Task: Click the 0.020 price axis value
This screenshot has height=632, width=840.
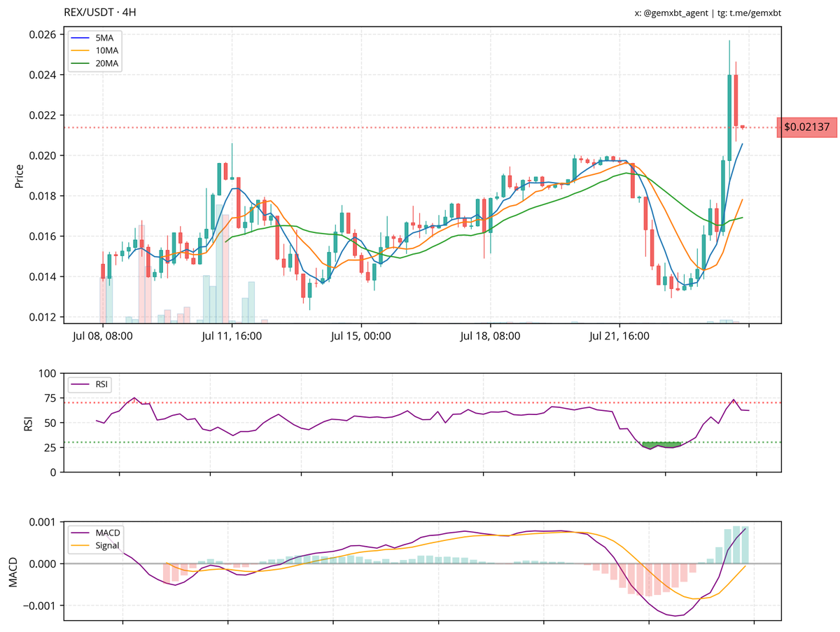Action: click(x=43, y=155)
